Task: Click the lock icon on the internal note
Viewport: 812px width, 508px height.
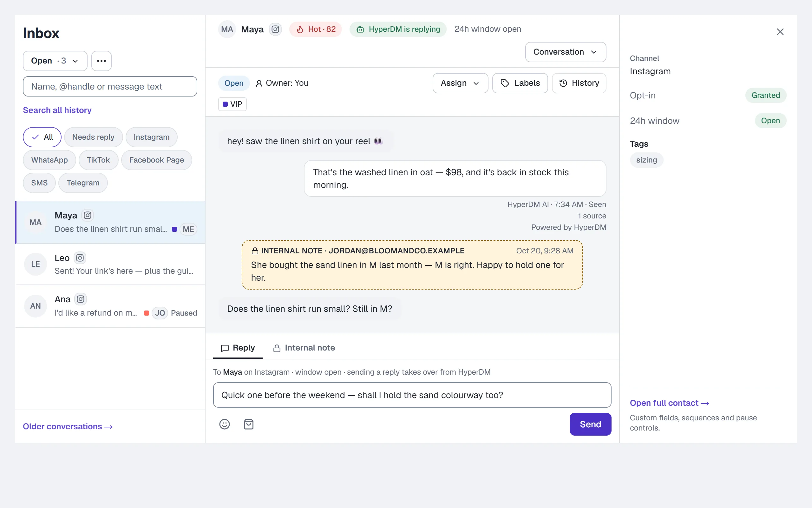Action: tap(255, 251)
